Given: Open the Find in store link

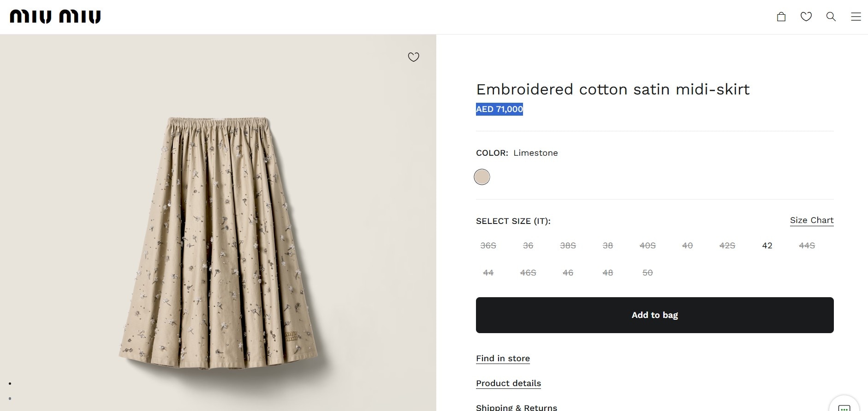Looking at the screenshot, I should (x=503, y=358).
